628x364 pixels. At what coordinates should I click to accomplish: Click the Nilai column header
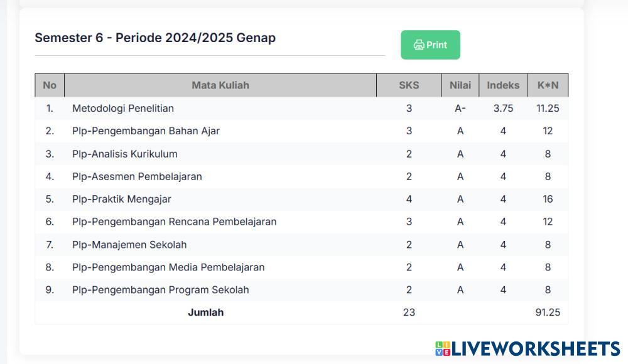click(460, 85)
